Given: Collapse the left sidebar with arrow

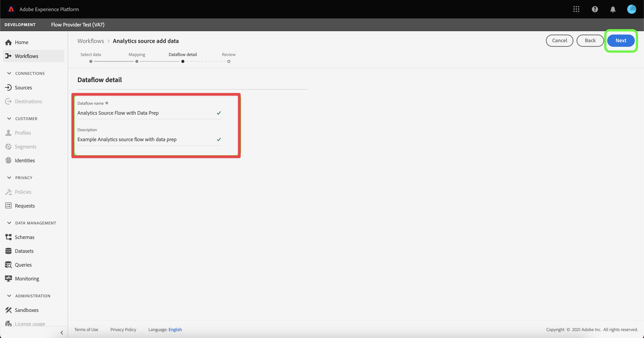Looking at the screenshot, I should pos(62,332).
